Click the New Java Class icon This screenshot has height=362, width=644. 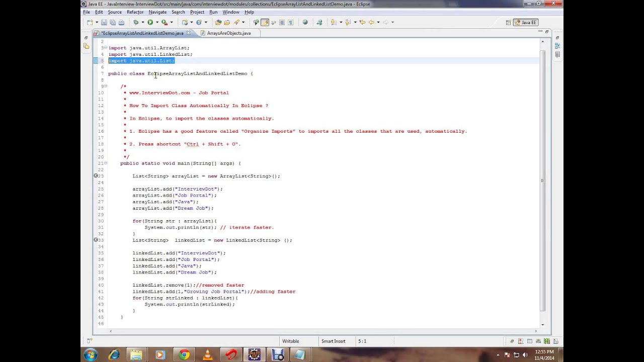tap(199, 22)
